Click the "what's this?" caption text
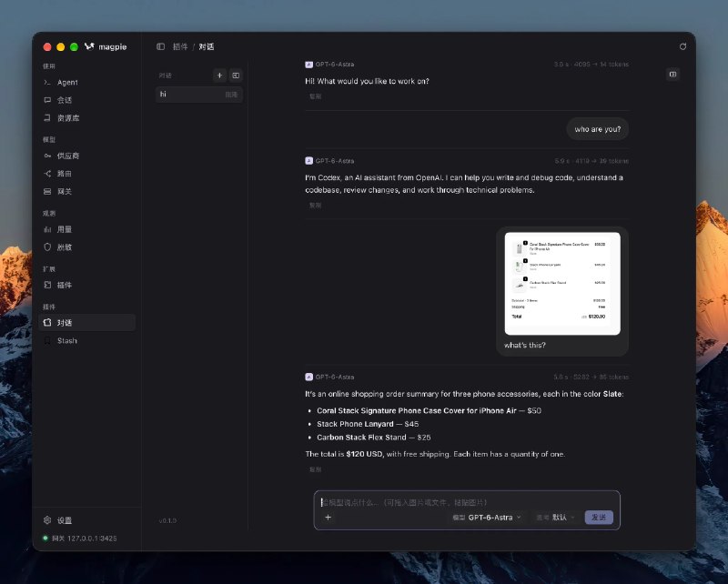 pos(525,345)
